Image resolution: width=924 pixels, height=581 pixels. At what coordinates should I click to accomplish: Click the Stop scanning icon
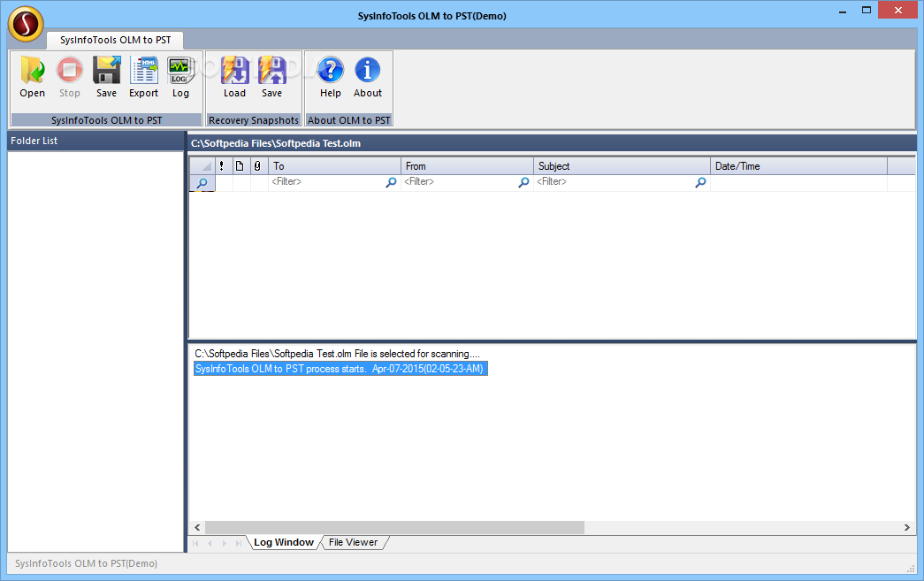pos(70,70)
